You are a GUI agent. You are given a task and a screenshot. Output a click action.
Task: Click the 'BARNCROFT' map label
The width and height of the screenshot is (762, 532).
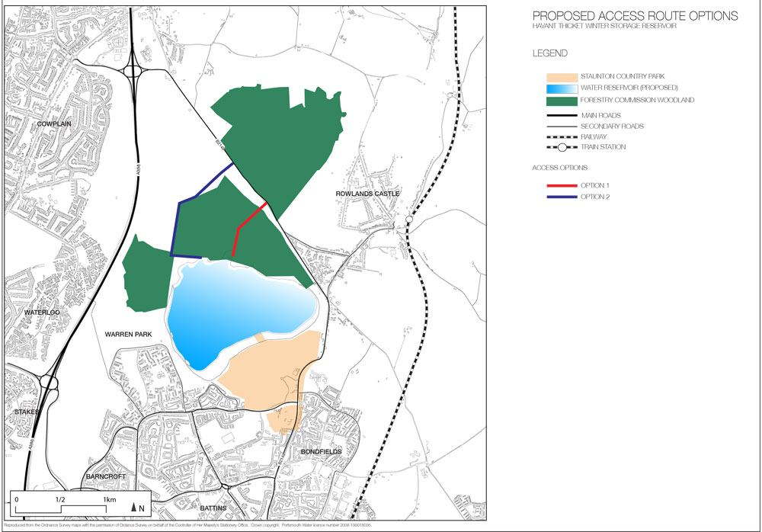(x=106, y=476)
